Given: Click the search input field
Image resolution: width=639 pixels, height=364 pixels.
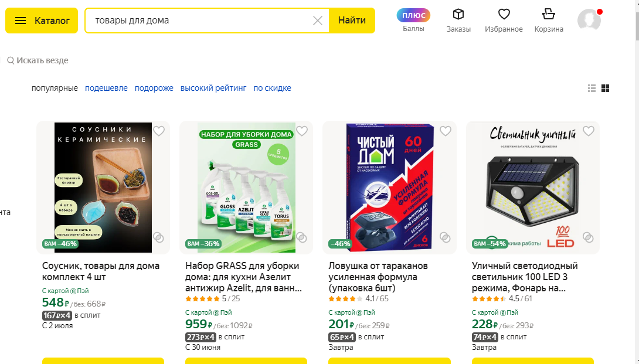Looking at the screenshot, I should 199,21.
